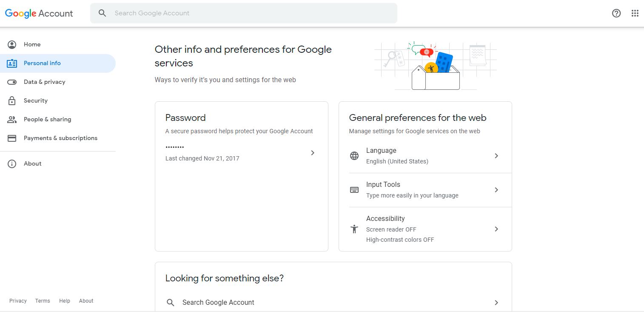Open the Input Tools chevron arrow
644x312 pixels.
coord(496,190)
